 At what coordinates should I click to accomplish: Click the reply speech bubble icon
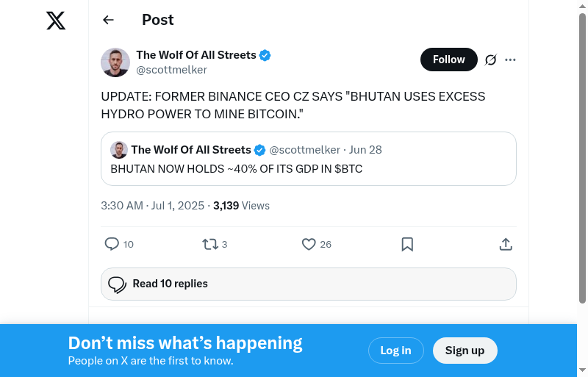(112, 244)
